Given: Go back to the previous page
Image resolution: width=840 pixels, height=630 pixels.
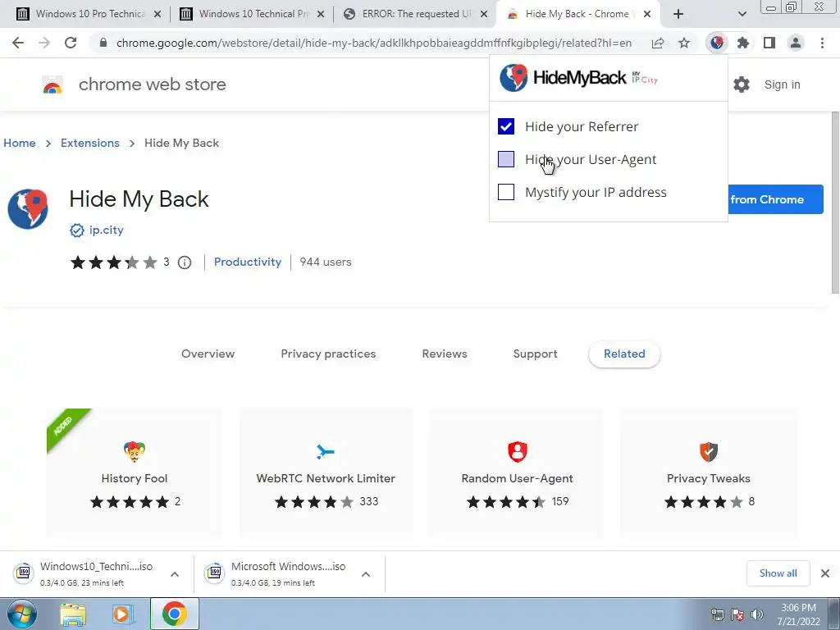Looking at the screenshot, I should pyautogui.click(x=18, y=43).
